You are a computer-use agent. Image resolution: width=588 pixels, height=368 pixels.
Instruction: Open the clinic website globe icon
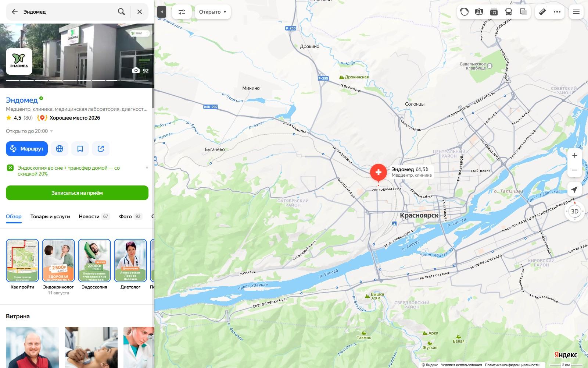[x=60, y=149]
